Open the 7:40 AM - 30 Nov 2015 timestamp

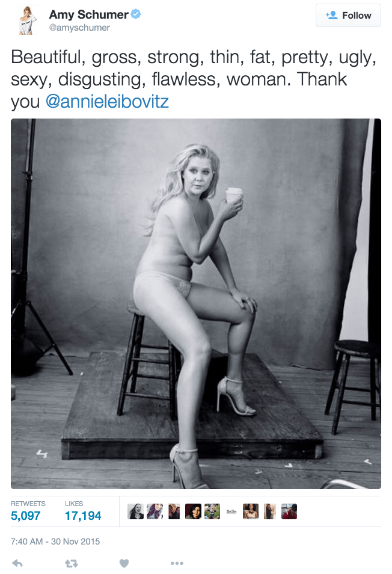(55, 542)
